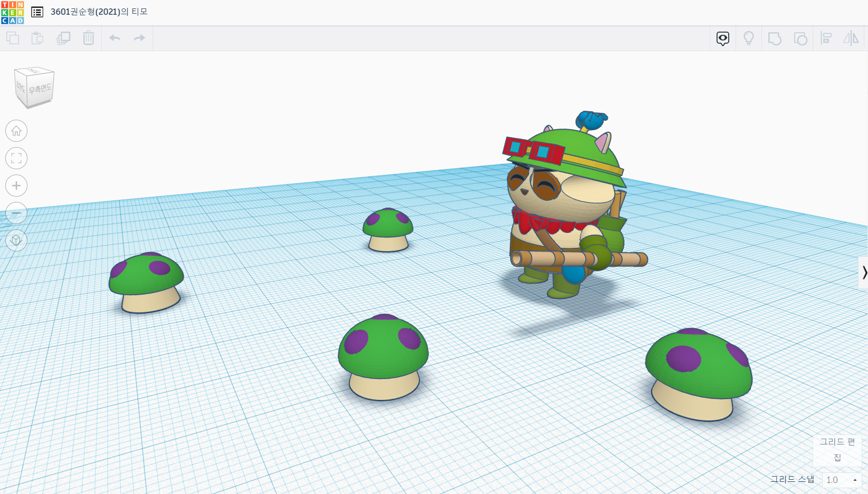The height and width of the screenshot is (494, 868).
Task: Click the lightbulb Hide selected icon
Action: tap(749, 38)
